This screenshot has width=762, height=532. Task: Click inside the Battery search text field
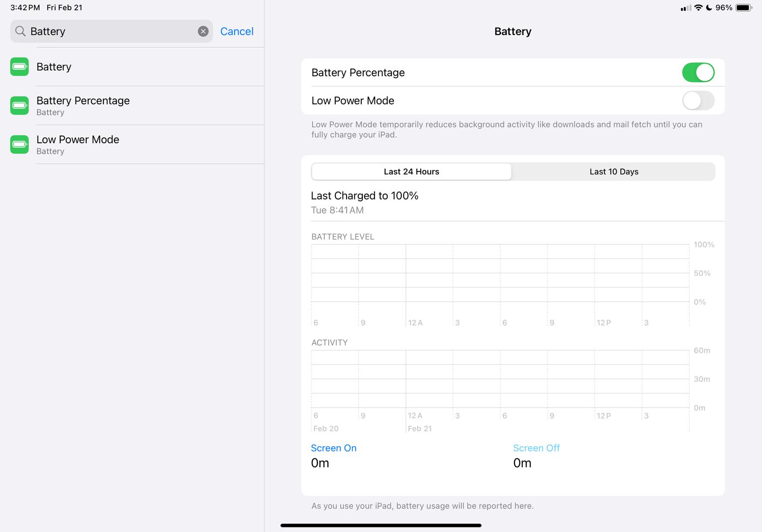pyautogui.click(x=111, y=32)
